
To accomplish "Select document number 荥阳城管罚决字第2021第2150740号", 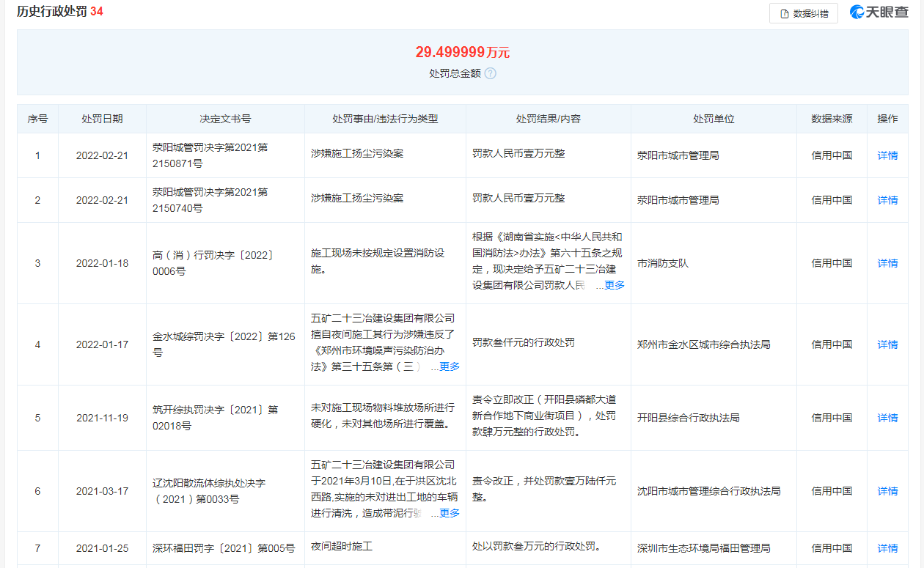I will point(210,200).
